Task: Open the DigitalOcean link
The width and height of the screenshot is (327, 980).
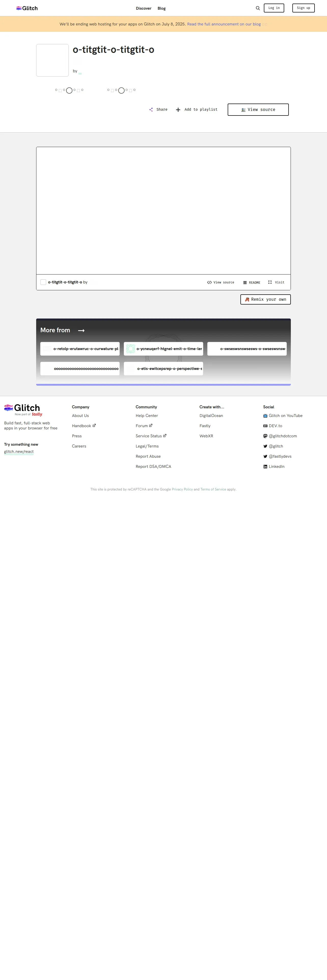Action: coord(211,415)
